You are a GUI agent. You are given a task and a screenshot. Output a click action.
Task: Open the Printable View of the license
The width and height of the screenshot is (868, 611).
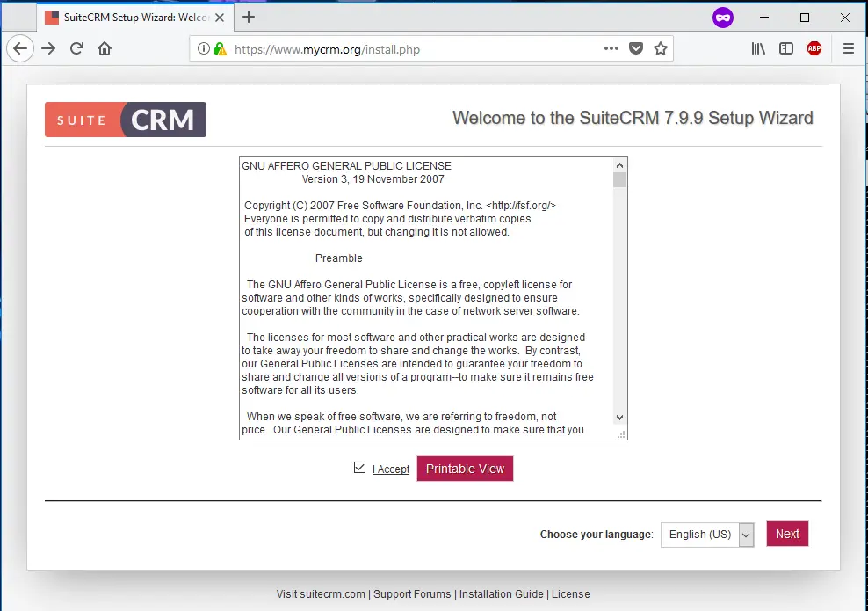pos(465,469)
